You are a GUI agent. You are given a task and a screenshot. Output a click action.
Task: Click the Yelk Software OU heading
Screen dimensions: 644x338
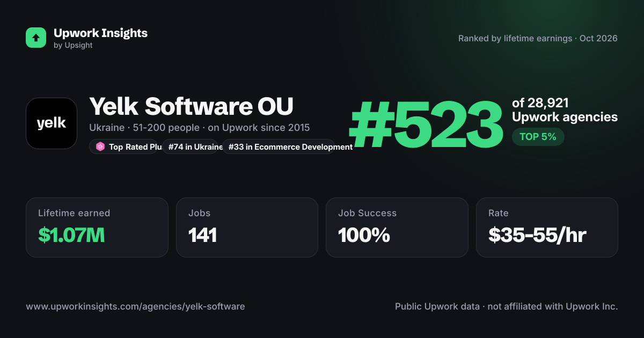click(x=191, y=106)
